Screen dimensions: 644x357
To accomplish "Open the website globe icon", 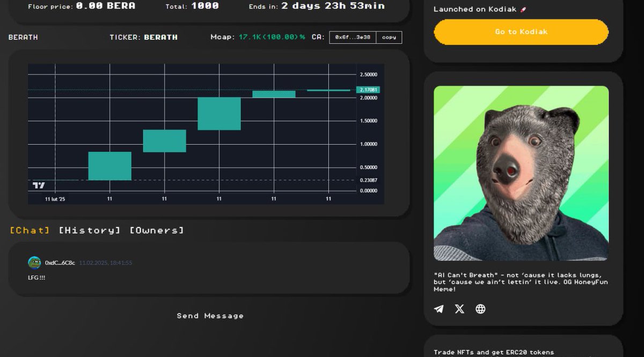I will pos(480,309).
